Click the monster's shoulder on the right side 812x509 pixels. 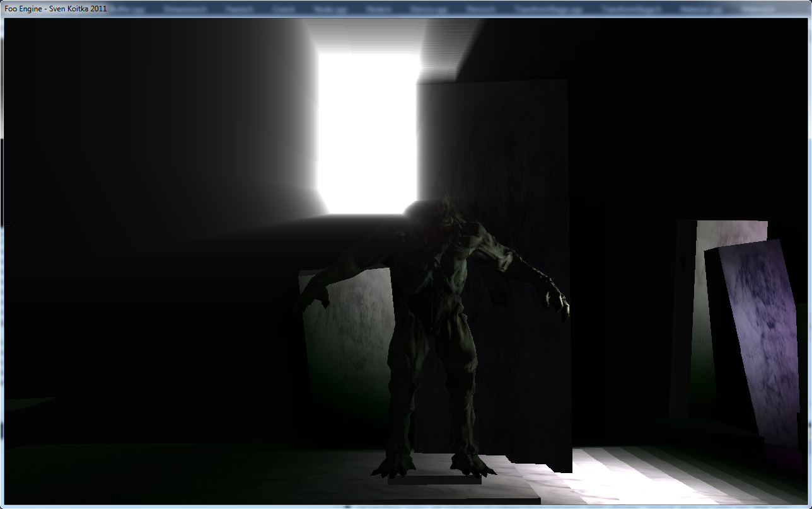coord(485,241)
